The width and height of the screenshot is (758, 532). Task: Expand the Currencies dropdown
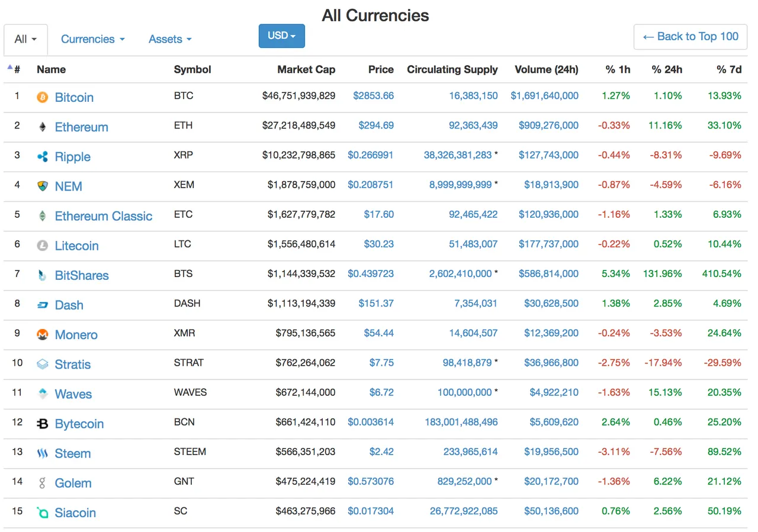93,39
